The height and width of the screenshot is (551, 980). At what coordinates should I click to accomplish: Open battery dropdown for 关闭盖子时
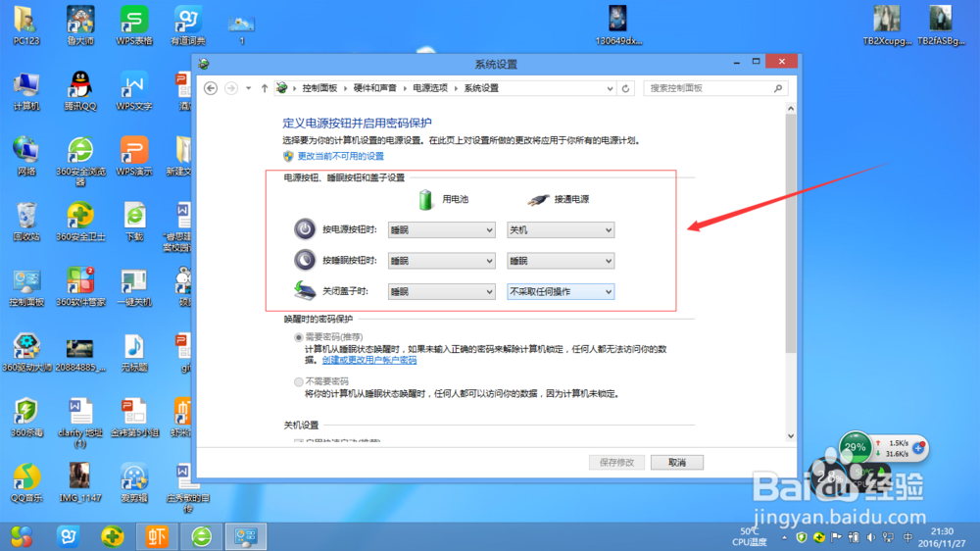pyautogui.click(x=441, y=291)
